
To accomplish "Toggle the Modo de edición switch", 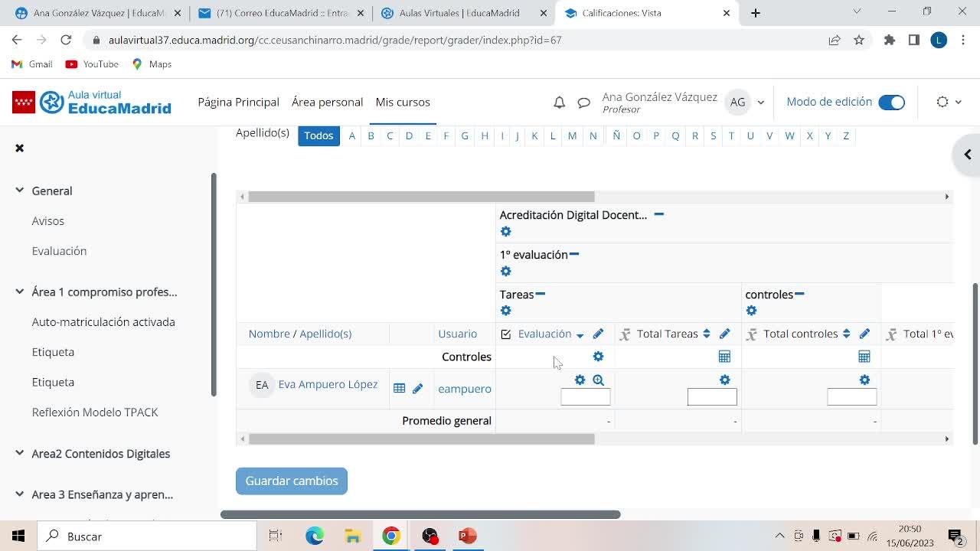I will pos(892,103).
